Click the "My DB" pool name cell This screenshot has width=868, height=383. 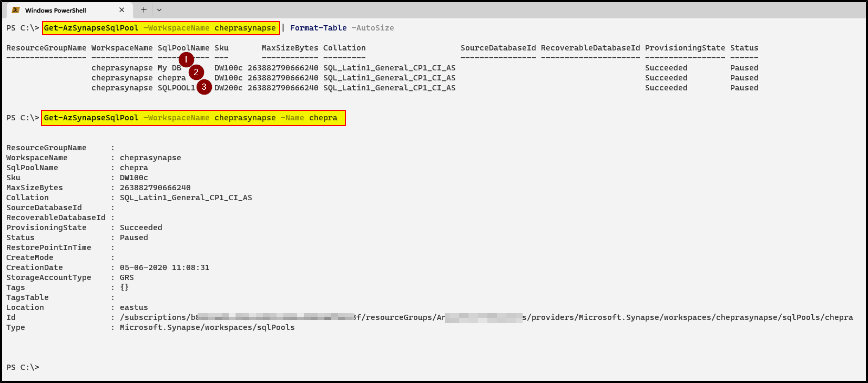click(x=169, y=68)
